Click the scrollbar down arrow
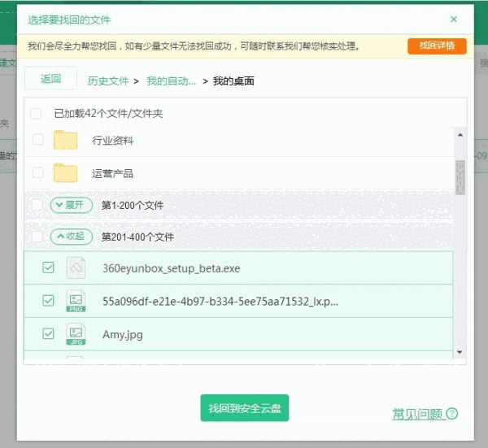 coord(460,352)
